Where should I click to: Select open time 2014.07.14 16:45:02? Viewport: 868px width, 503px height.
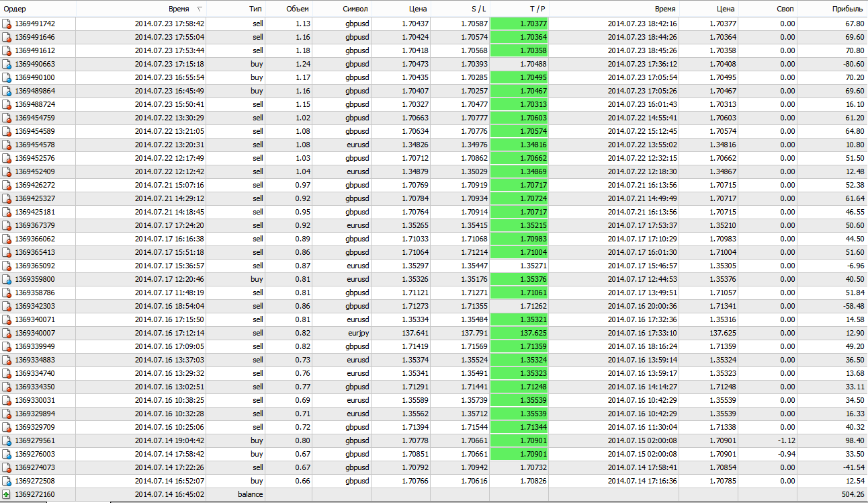(x=169, y=494)
